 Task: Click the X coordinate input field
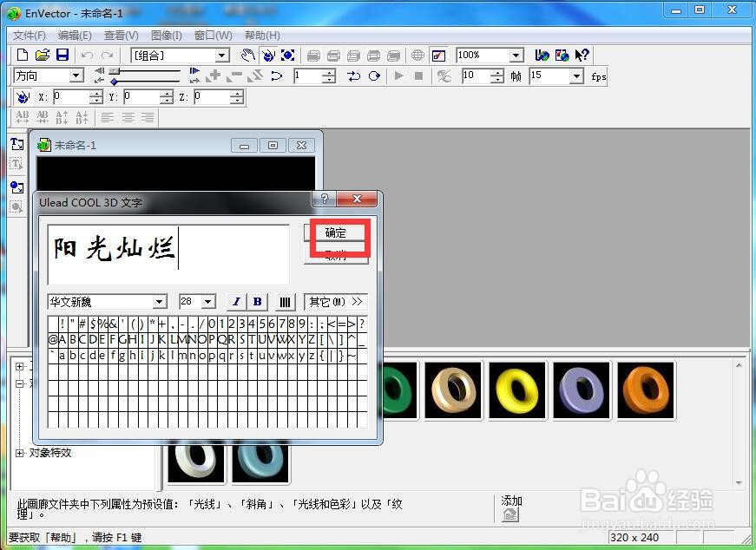(x=71, y=97)
